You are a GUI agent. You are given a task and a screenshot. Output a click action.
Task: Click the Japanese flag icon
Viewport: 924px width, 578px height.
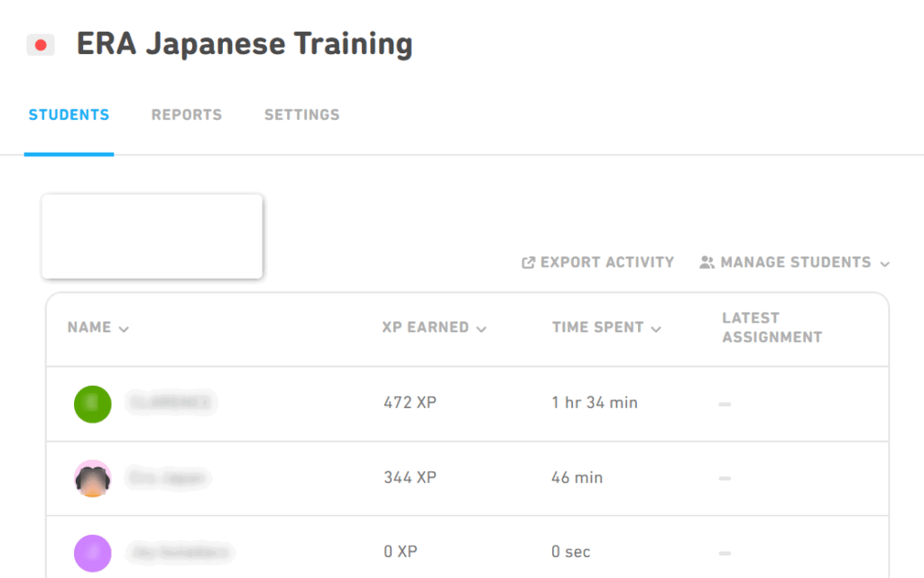41,45
